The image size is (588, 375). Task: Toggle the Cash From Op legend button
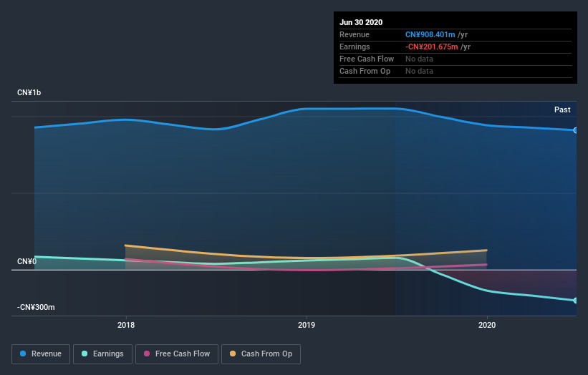tap(261, 354)
